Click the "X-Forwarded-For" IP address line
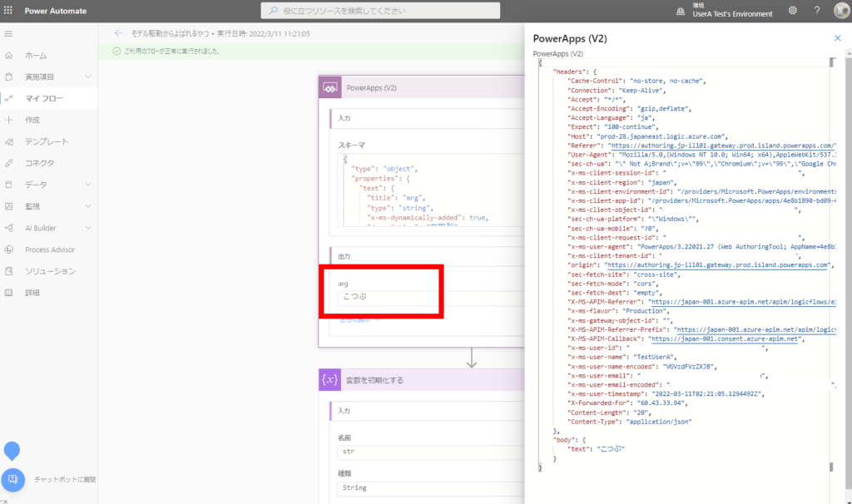The image size is (852, 504). pos(628,403)
